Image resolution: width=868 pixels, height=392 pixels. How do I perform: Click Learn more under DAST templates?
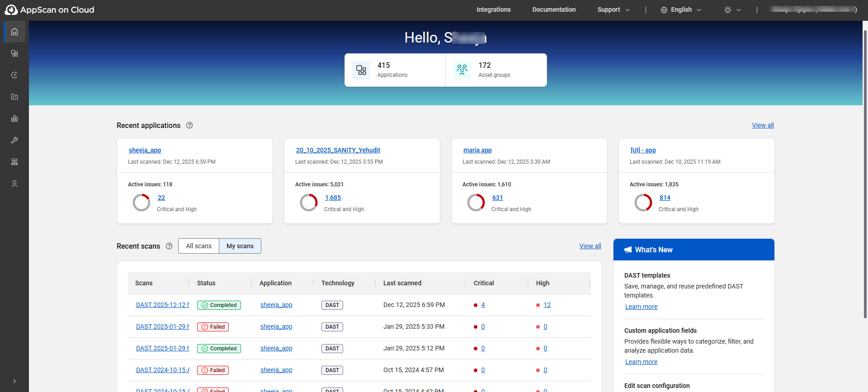tap(641, 307)
